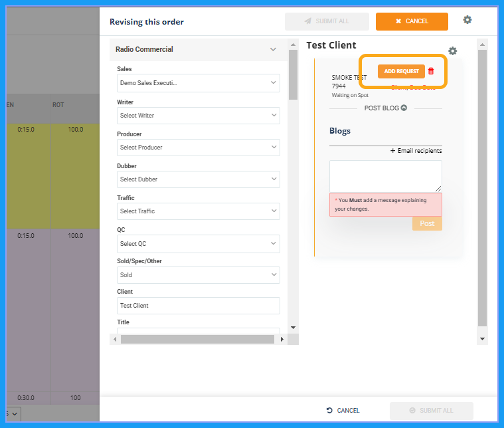Click the bottom Cancel button
Screen dimensions: 504x428
coord(343,410)
